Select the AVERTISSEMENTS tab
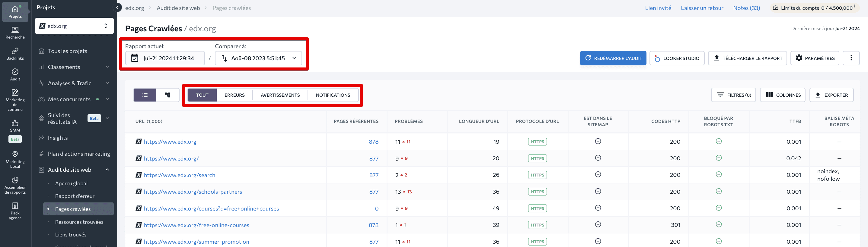Viewport: 868px width, 247px height. tap(280, 95)
